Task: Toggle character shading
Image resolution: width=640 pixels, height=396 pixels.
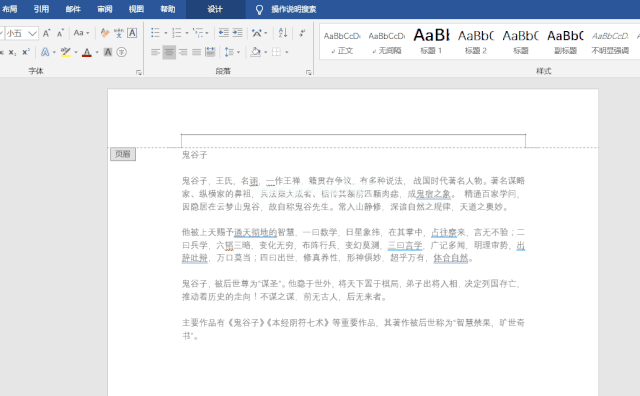Action: (x=108, y=52)
